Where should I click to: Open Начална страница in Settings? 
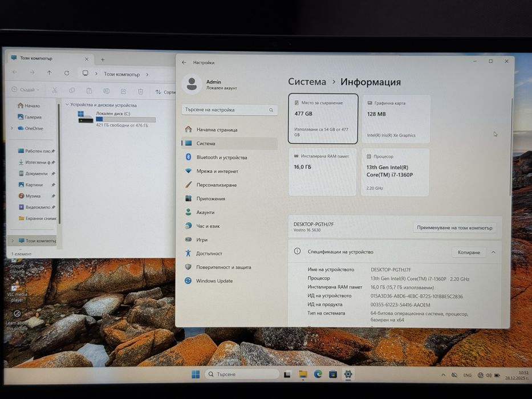[x=229, y=129]
